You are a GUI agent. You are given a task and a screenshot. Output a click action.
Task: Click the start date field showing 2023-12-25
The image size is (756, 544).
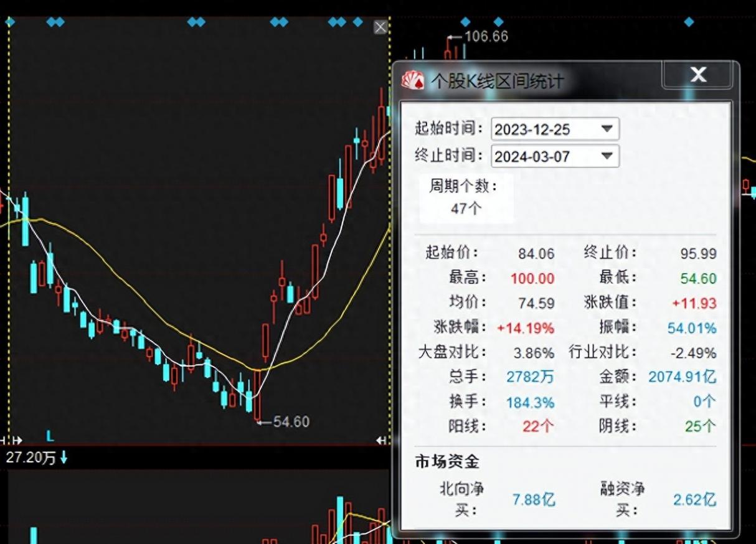(x=543, y=129)
